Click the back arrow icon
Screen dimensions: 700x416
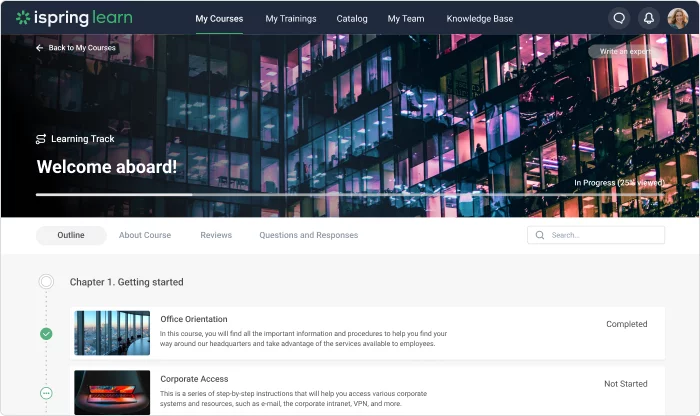(40, 48)
